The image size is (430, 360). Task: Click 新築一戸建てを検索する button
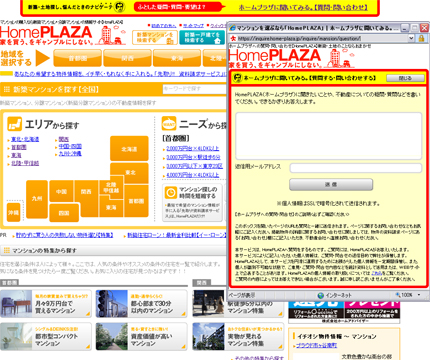pyautogui.click(x=202, y=37)
